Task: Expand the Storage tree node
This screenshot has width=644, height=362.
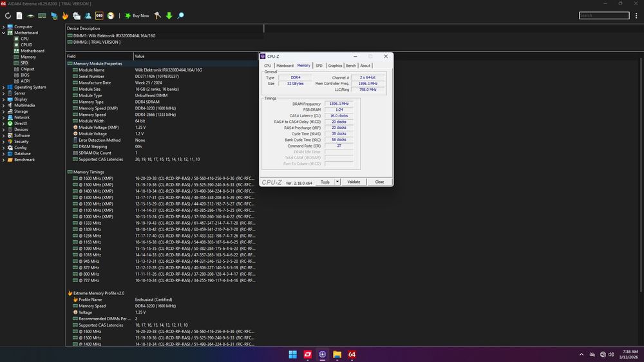Action: (4, 111)
